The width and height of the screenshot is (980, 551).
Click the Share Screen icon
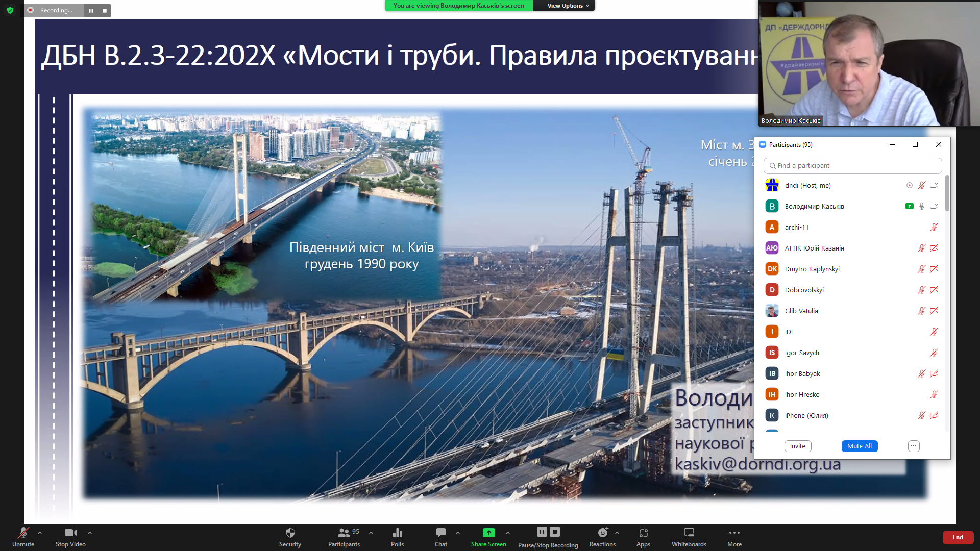tap(488, 533)
